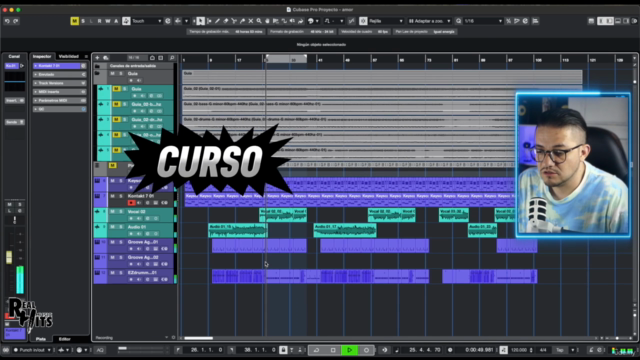Open the Punch in/out mode dropdown

point(33,350)
